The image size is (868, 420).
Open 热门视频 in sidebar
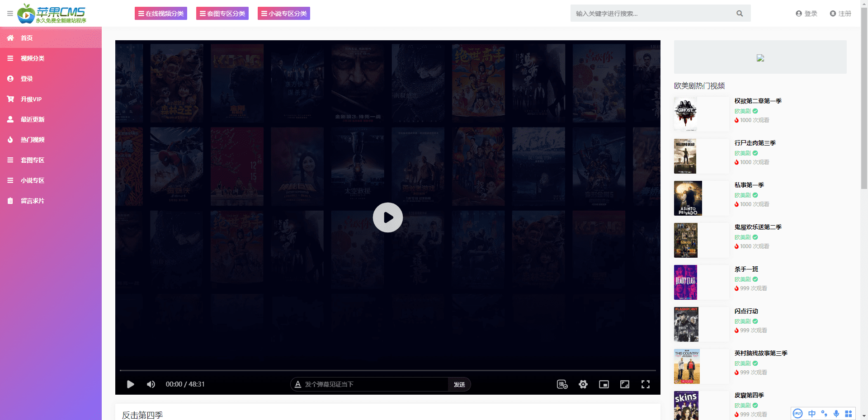point(51,140)
